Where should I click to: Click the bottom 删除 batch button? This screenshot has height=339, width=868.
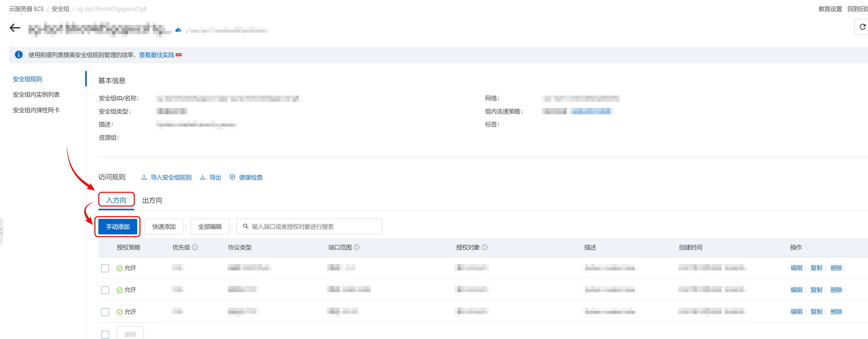(x=130, y=334)
